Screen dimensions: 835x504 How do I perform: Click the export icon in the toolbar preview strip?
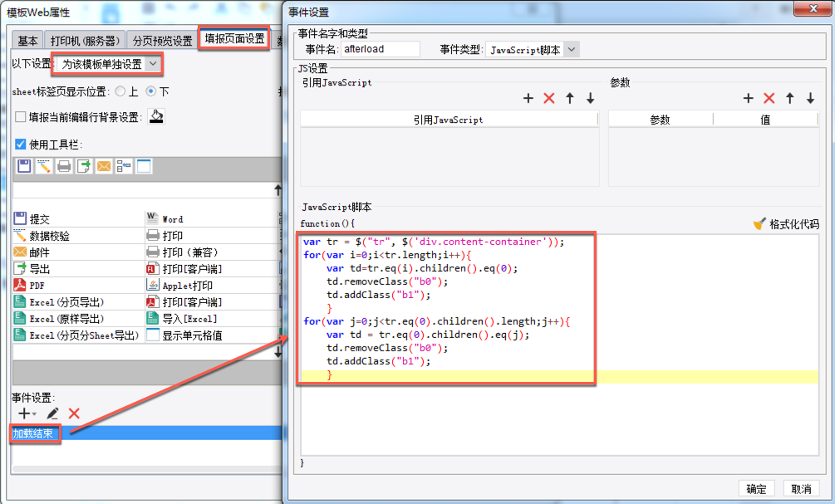(84, 166)
